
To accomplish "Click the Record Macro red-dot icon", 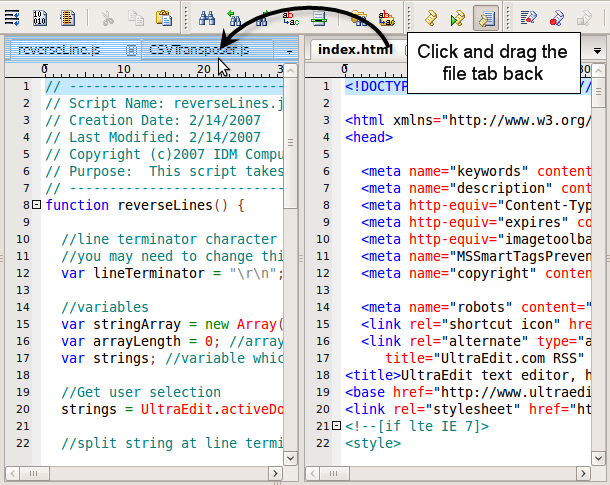I will (557, 18).
